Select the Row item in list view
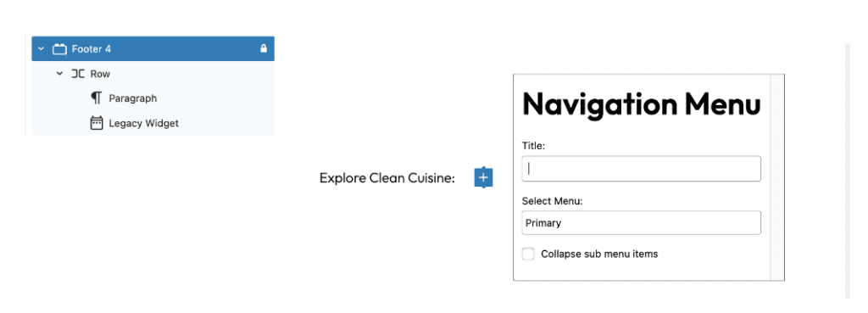The height and width of the screenshot is (313, 868). 153,74
